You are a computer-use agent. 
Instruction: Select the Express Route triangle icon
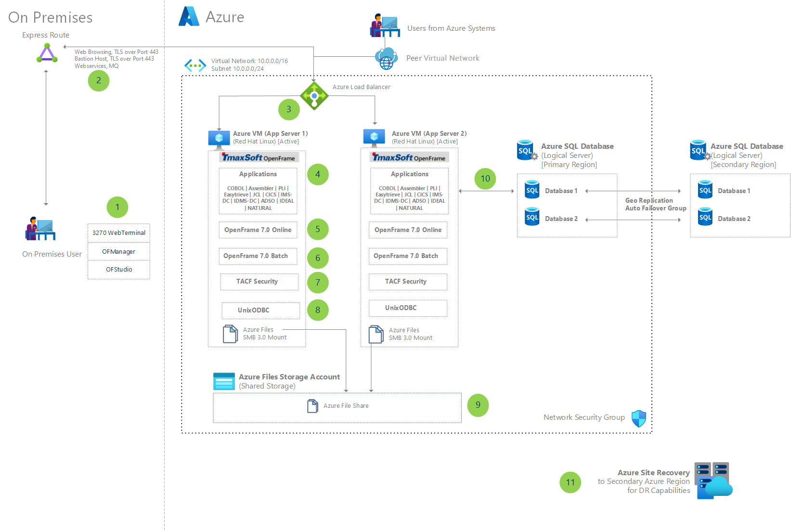(x=47, y=53)
